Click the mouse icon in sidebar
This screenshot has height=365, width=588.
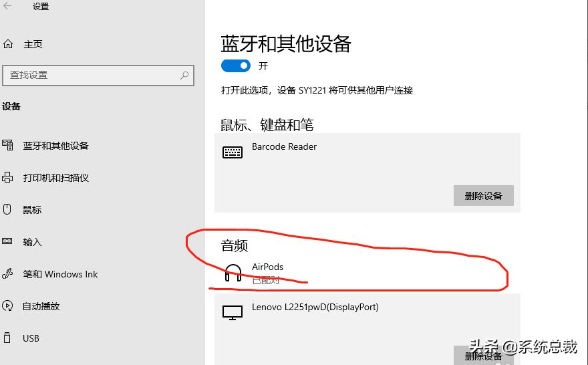pyautogui.click(x=8, y=210)
